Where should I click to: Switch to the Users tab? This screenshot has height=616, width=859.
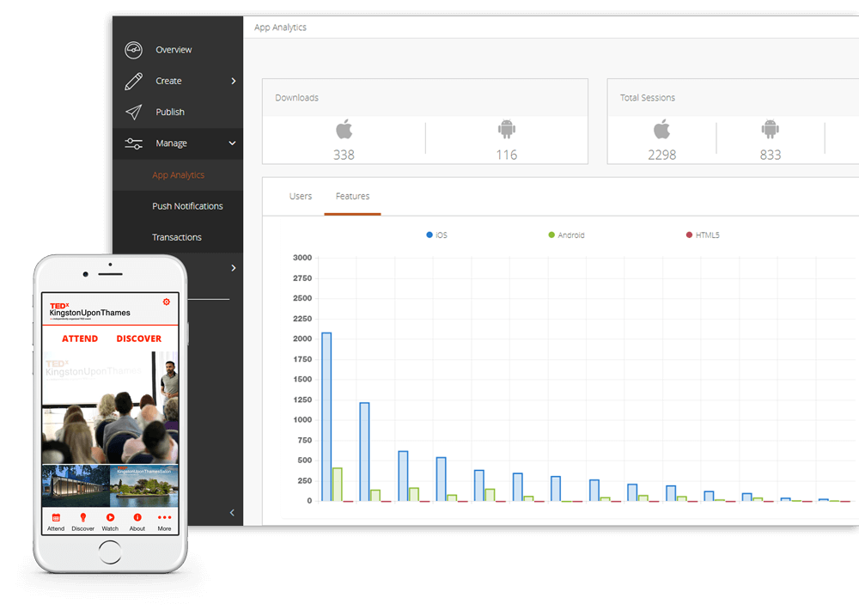[300, 196]
